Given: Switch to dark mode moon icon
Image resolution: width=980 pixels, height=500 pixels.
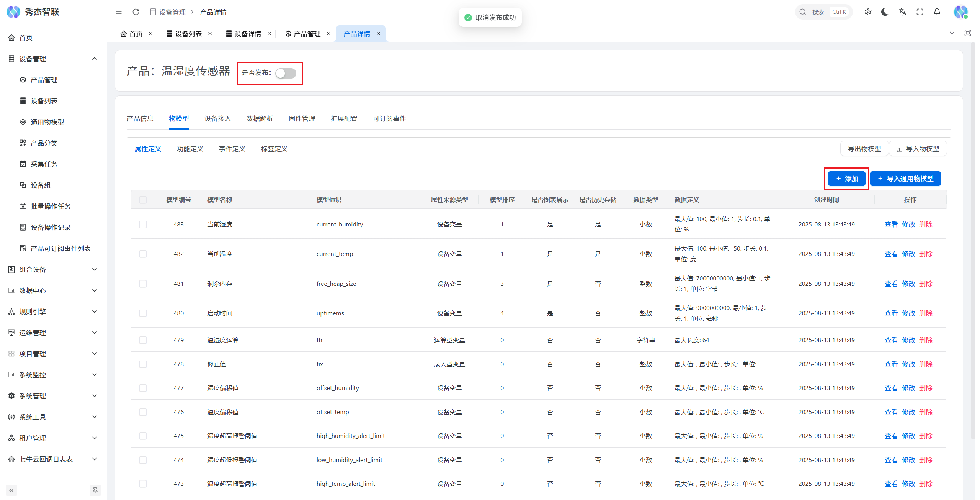Looking at the screenshot, I should click(x=885, y=12).
